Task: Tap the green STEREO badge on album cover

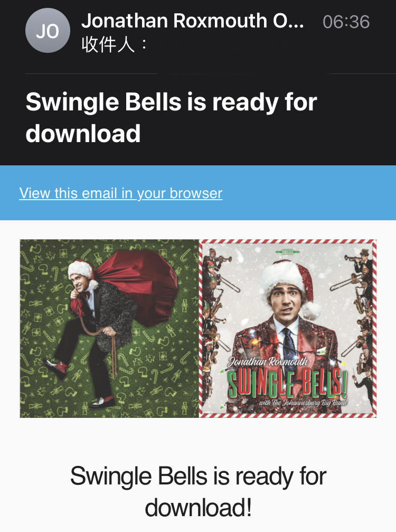Action: pos(287,252)
